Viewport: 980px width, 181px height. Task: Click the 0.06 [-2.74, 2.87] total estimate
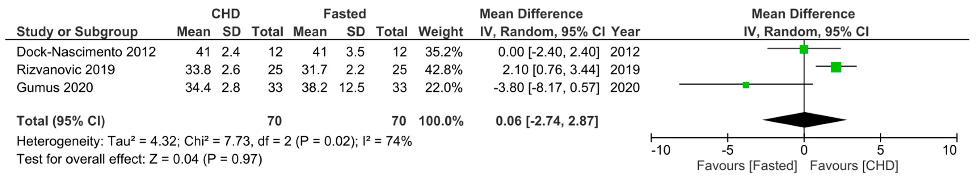pos(547,121)
